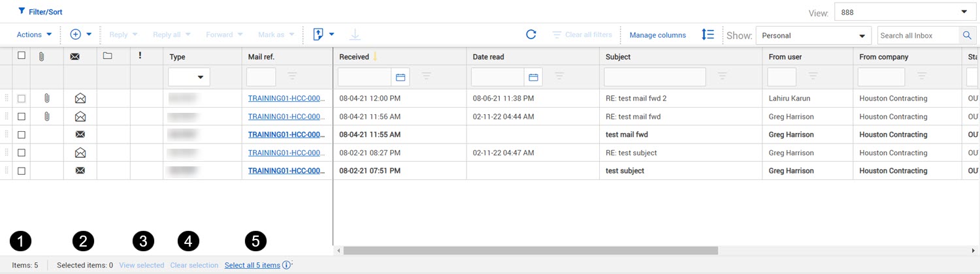Screen dimensions: 980x274
Task: Click Clear all filters
Action: pyautogui.click(x=581, y=35)
